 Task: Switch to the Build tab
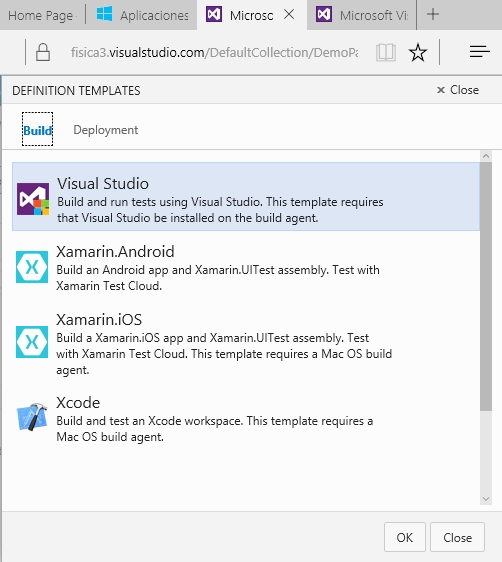37,130
